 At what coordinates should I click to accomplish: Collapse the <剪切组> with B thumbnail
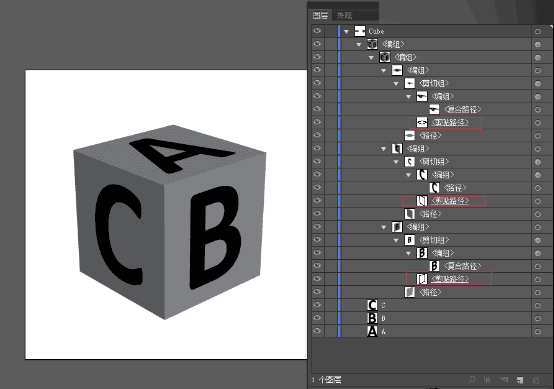point(396,241)
